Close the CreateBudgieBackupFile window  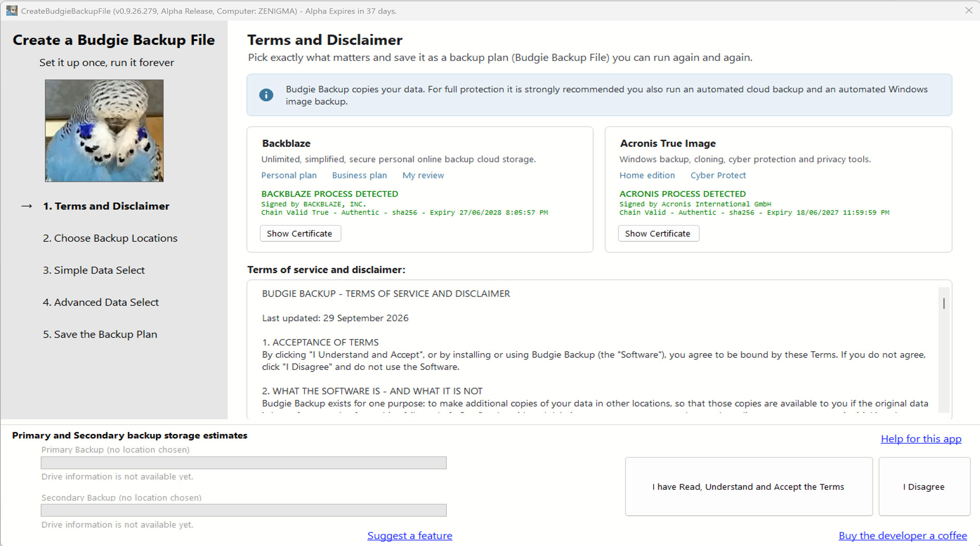(x=969, y=10)
